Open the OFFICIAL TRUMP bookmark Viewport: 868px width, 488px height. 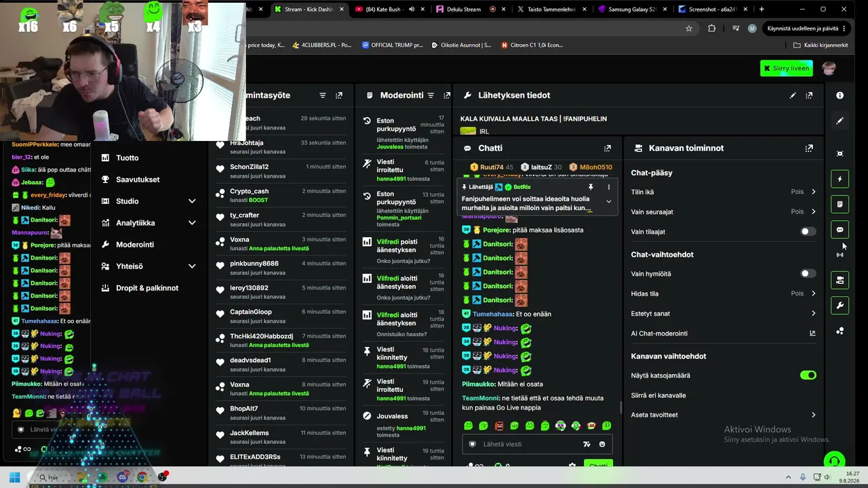coord(392,45)
